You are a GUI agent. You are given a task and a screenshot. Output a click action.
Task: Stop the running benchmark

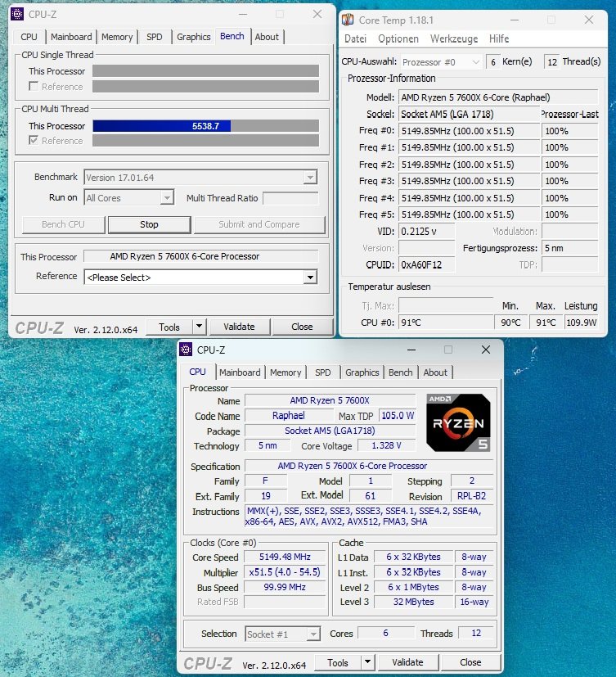coord(149,224)
